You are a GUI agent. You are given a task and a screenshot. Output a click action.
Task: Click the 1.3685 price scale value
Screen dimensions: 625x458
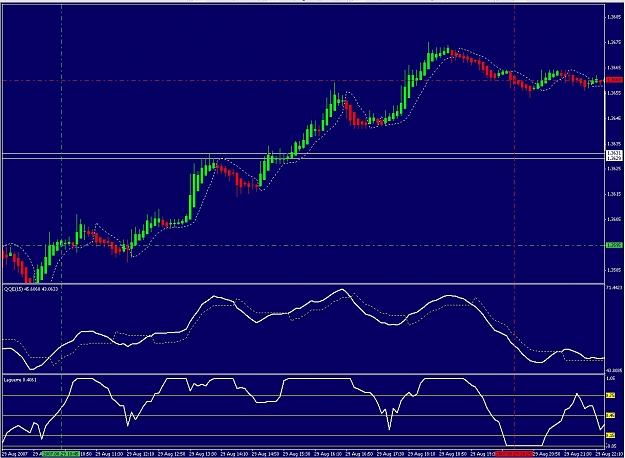point(614,17)
